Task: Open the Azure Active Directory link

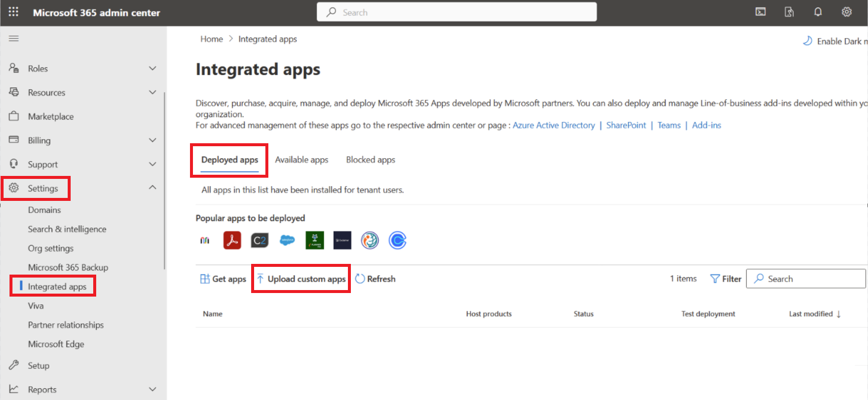Action: [x=553, y=125]
